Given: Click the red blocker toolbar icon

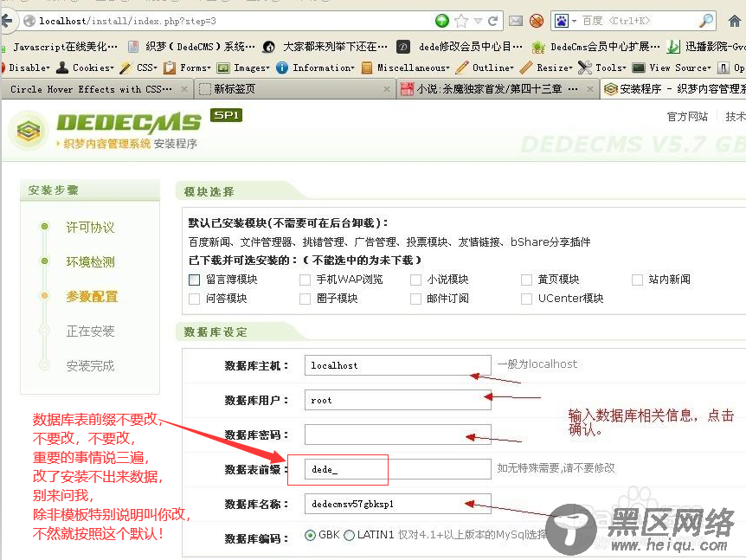Looking at the screenshot, I should (x=537, y=21).
